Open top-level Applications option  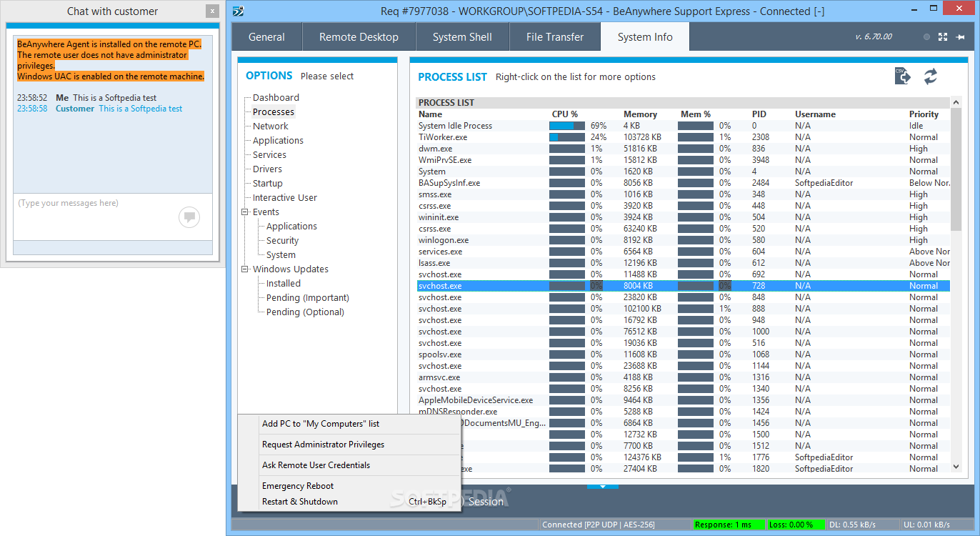pos(278,140)
